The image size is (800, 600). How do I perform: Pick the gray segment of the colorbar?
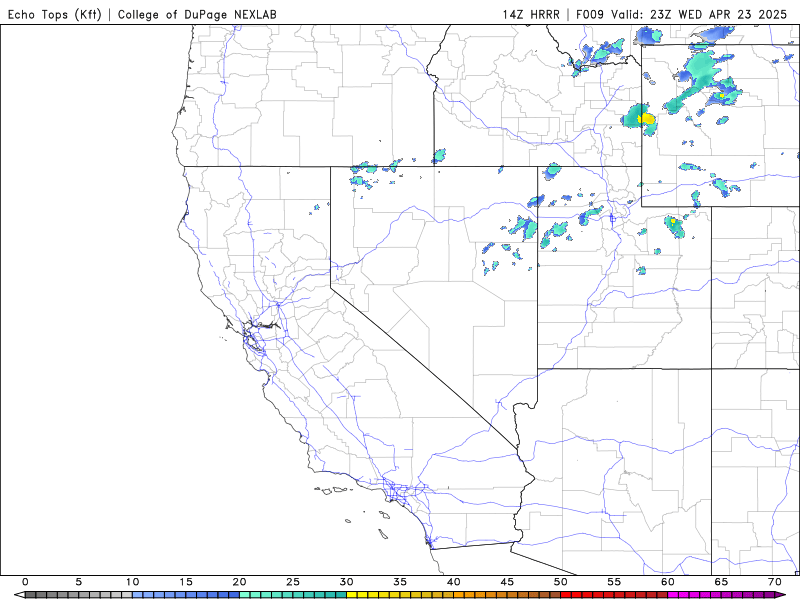coord(79,595)
